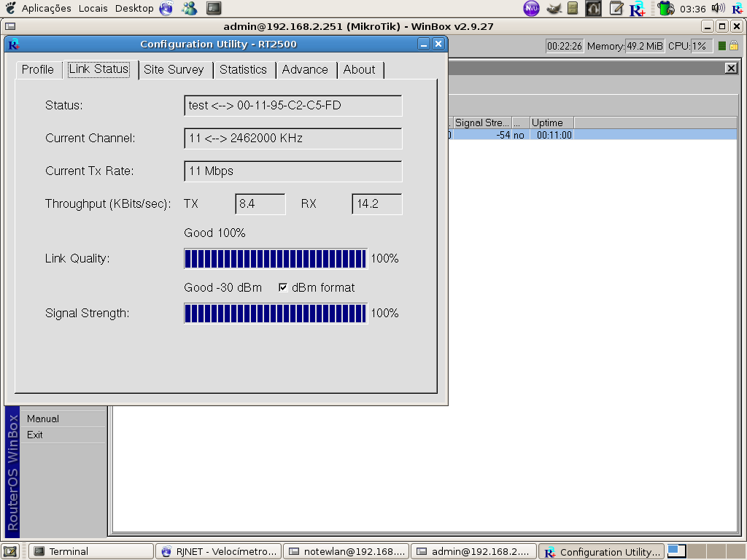Click the Good 100% link quality text
747x560 pixels.
point(215,233)
